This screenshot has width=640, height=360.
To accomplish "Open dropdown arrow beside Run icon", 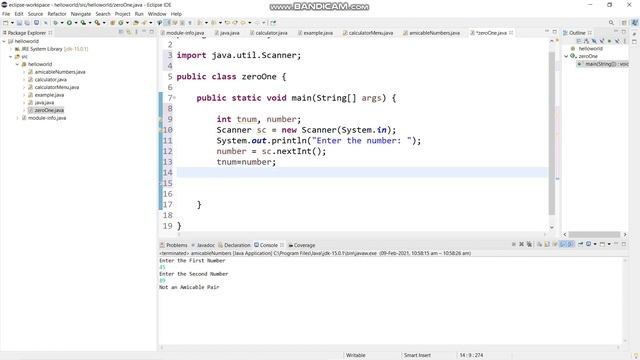I will tap(76, 23).
